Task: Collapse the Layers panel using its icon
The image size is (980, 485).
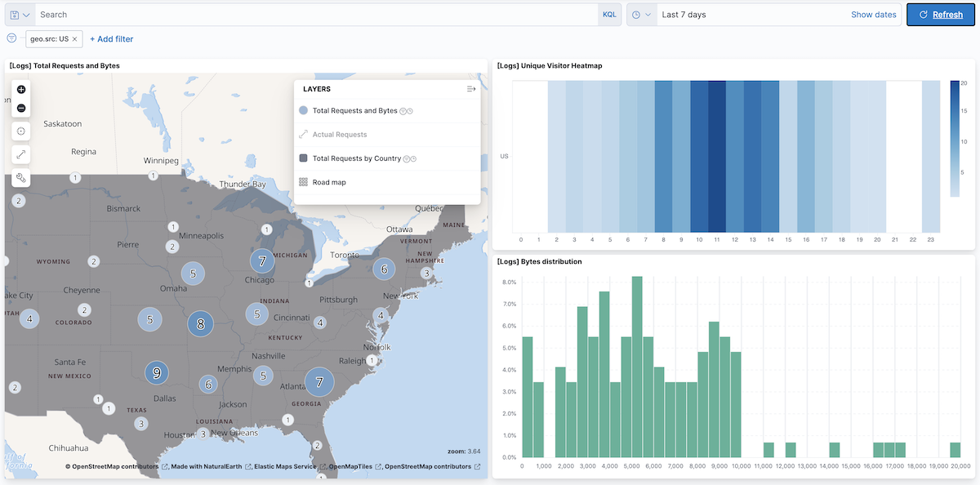Action: click(x=470, y=89)
